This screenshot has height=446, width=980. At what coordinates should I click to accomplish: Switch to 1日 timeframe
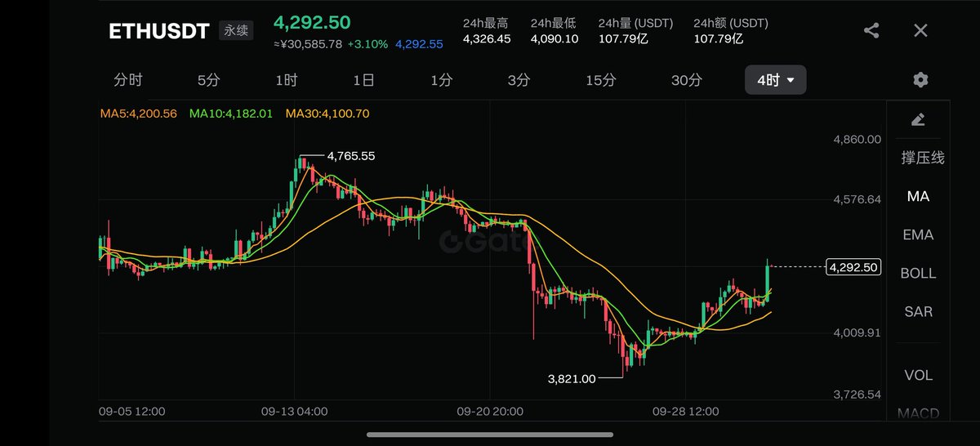click(x=363, y=80)
